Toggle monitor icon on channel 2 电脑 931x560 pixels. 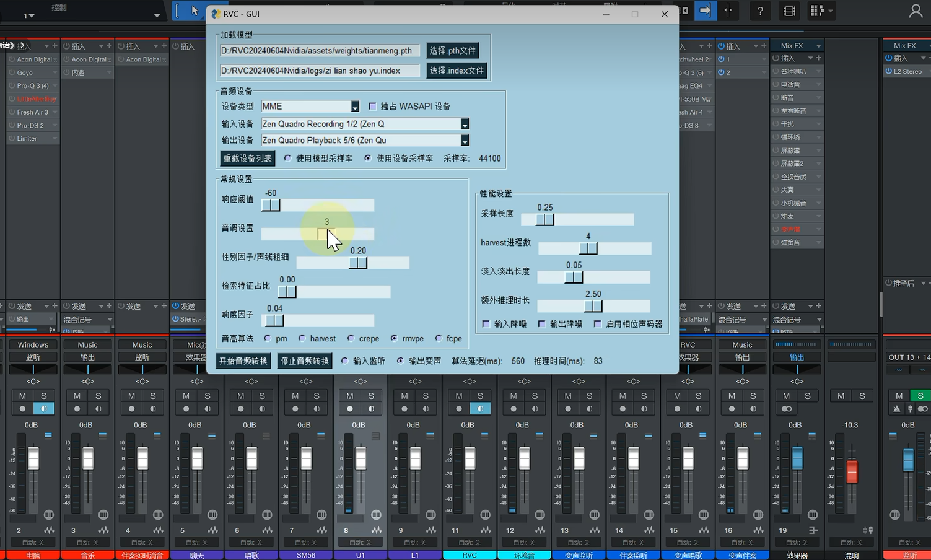(x=43, y=409)
